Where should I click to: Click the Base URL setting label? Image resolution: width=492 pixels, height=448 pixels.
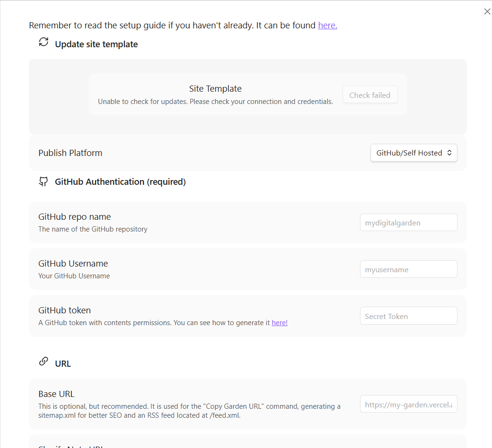coord(56,394)
